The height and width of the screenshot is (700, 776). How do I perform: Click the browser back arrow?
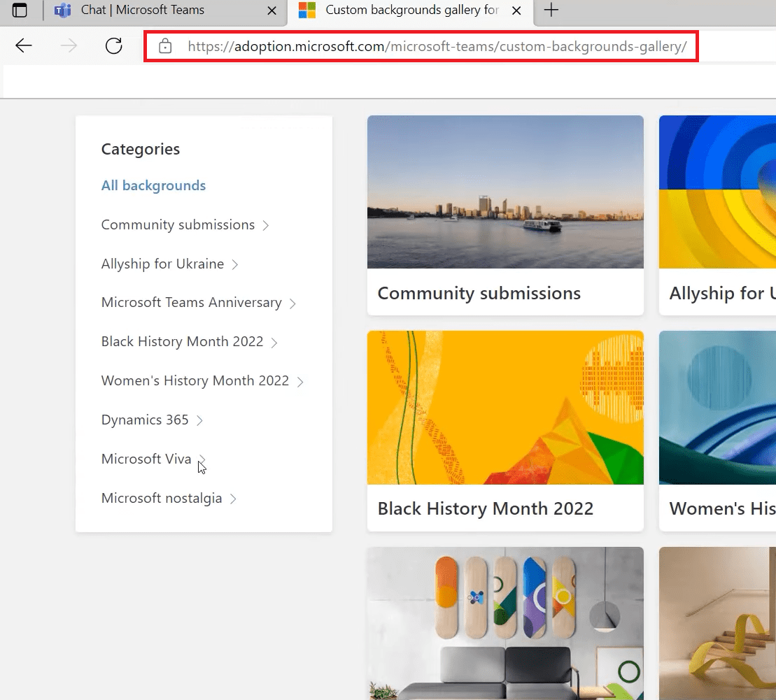coord(23,46)
